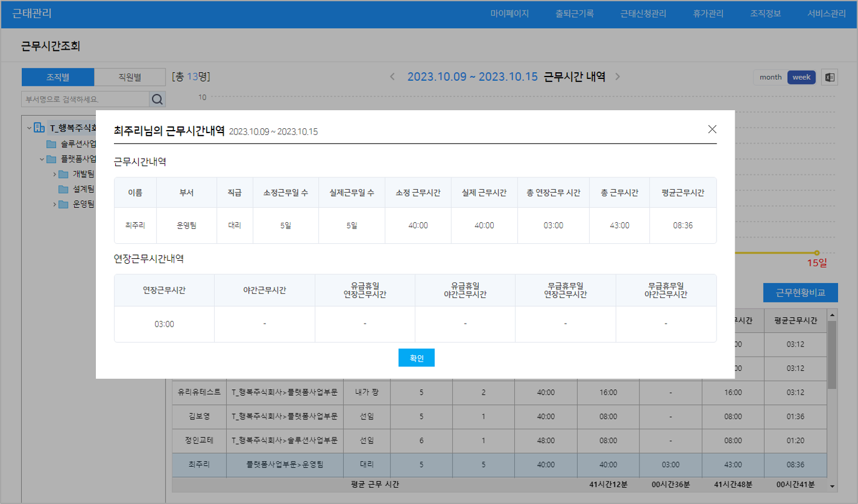Viewport: 858px width, 504px height.
Task: Expand the 개발팀 tree node arrow
Action: (x=54, y=174)
